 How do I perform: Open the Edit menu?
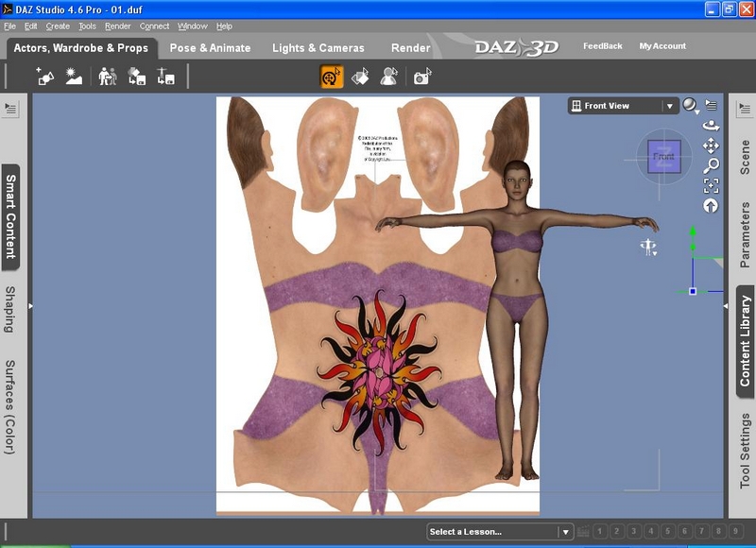click(31, 26)
